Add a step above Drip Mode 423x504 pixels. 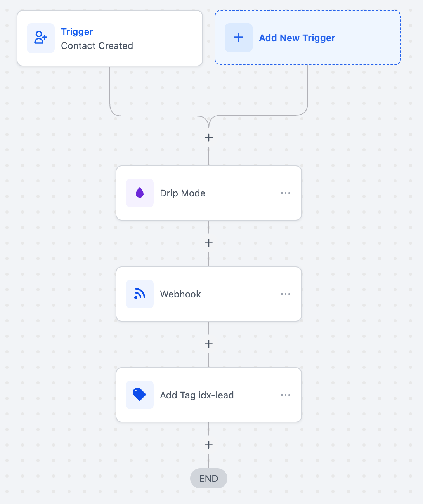[209, 138]
